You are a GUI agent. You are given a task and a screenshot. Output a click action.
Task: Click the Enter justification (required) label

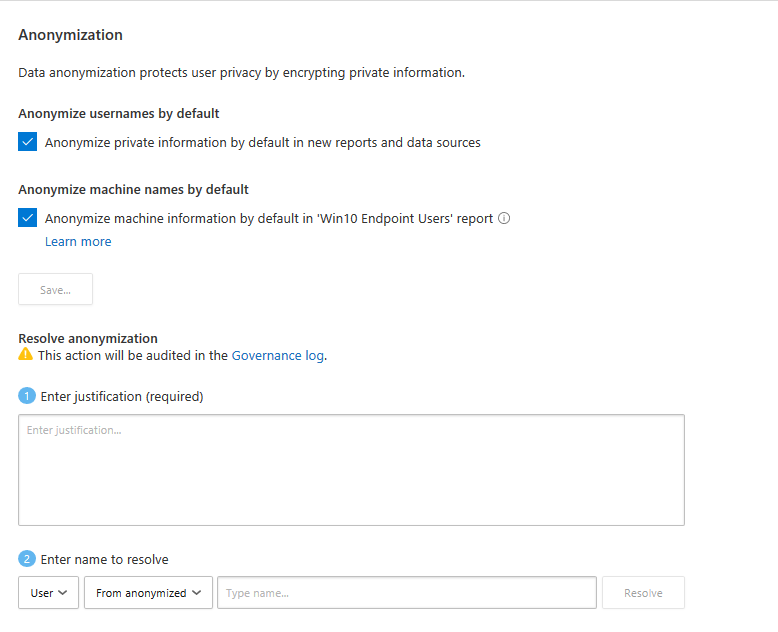coord(121,396)
